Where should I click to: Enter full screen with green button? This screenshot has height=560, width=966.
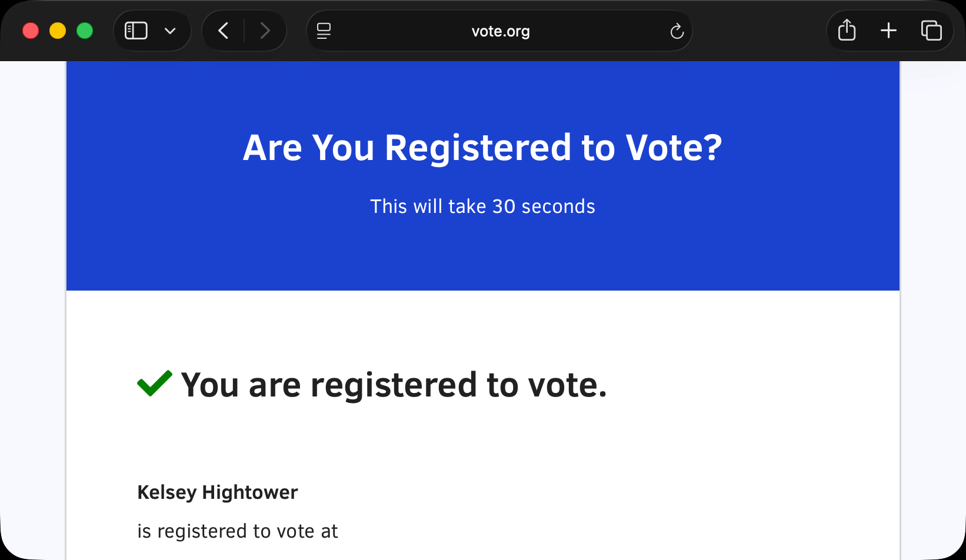point(85,31)
